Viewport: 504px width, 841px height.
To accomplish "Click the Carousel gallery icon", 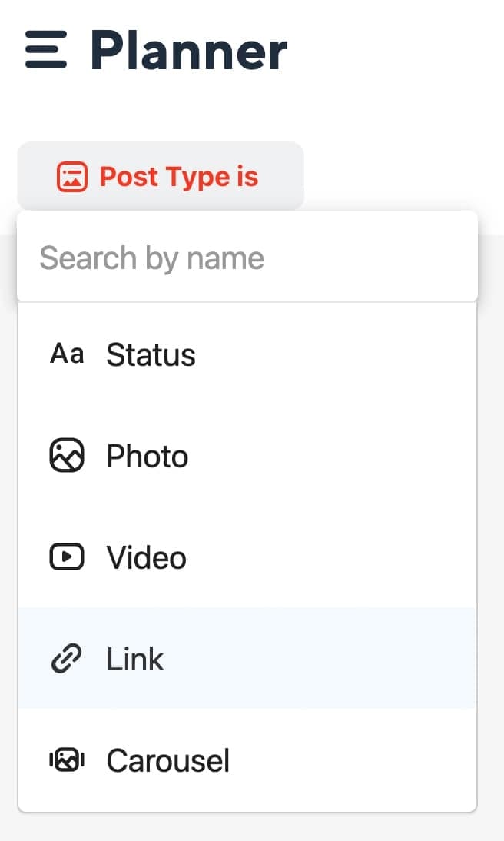I will pyautogui.click(x=67, y=760).
